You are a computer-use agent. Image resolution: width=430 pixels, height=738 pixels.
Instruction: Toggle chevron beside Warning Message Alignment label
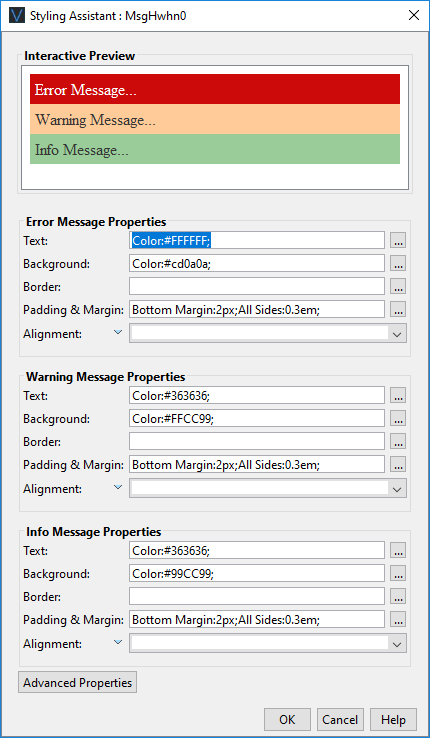coord(118,487)
